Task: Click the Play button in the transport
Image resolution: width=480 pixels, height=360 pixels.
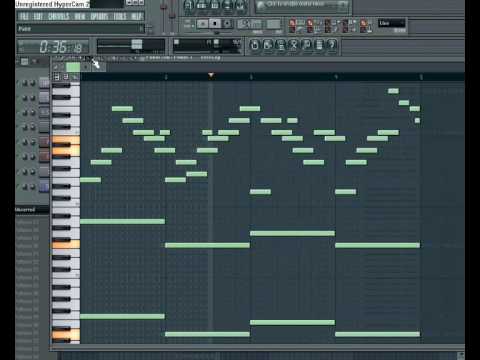Action: pyautogui.click(x=202, y=24)
